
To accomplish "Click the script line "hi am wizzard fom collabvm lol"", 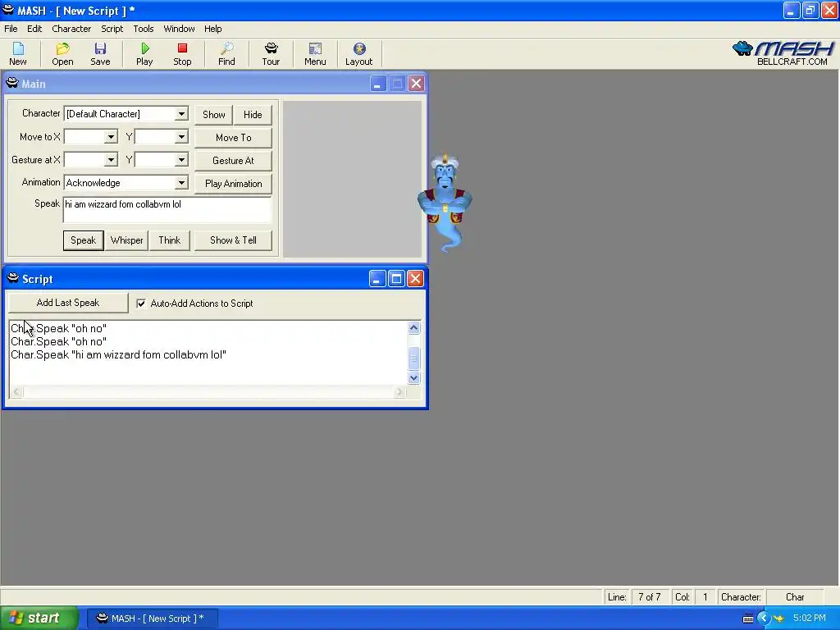I will click(x=118, y=354).
